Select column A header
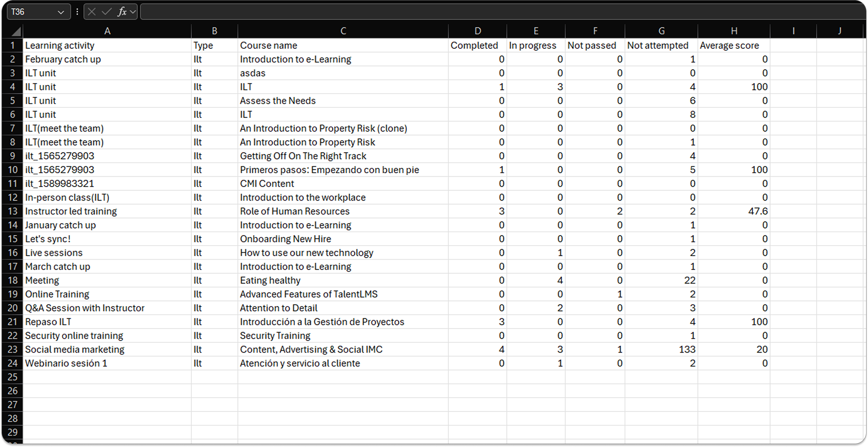868x447 pixels. pyautogui.click(x=107, y=31)
